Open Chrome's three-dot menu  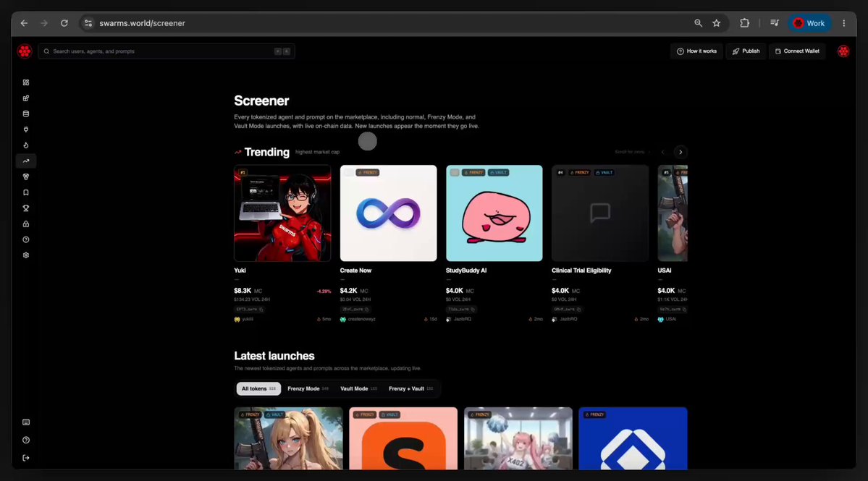[x=843, y=23]
